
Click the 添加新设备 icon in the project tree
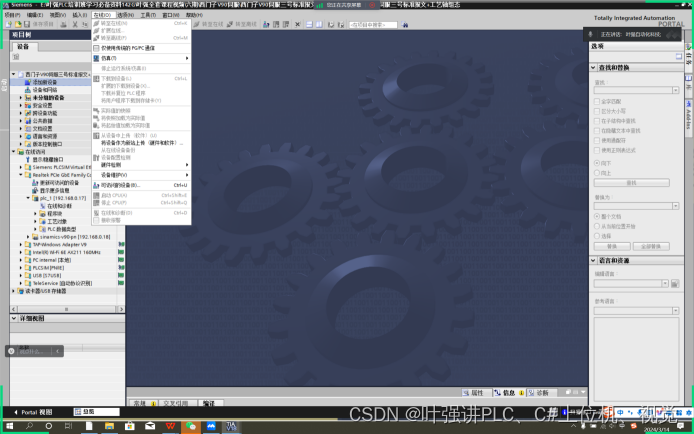pyautogui.click(x=27, y=82)
